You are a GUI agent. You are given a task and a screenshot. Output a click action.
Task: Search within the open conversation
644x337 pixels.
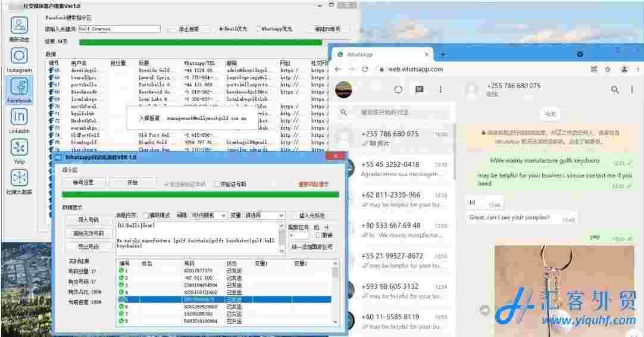(x=614, y=89)
